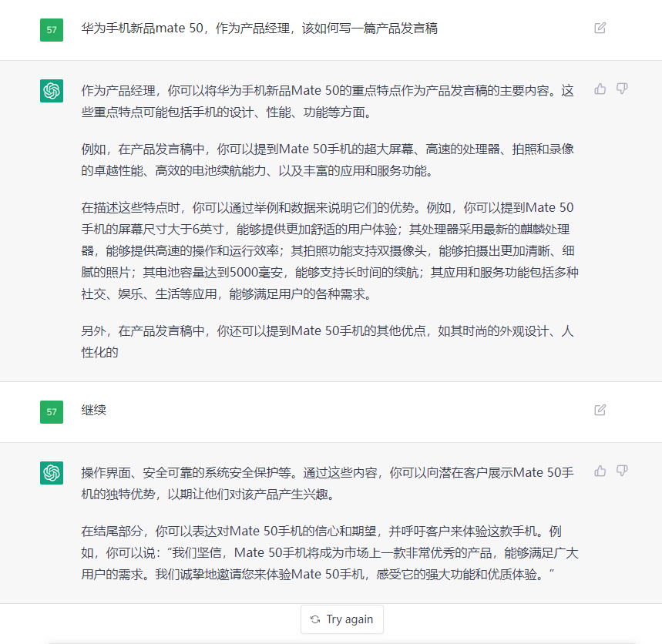Screen dimensions: 662x644
Task: Click the Try again button
Action: pyautogui.click(x=342, y=619)
